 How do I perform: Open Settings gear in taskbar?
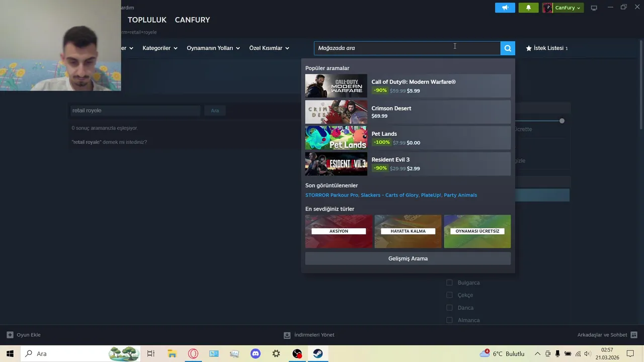[x=276, y=353]
